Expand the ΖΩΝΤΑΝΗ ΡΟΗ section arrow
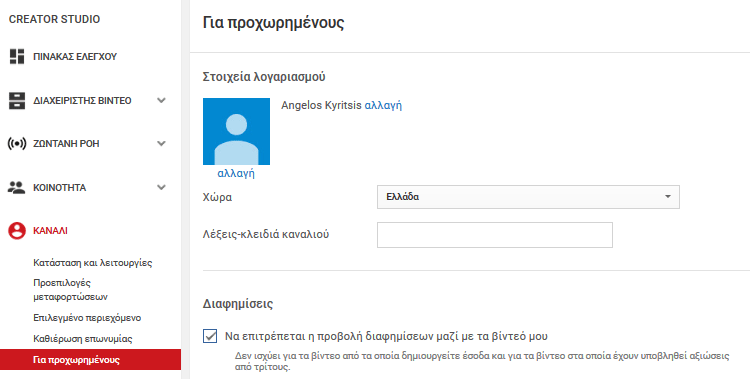The image size is (750, 379). (162, 144)
